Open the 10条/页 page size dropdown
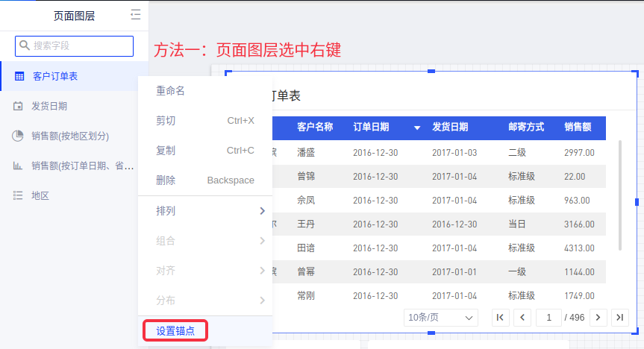644x349 pixels. 440,318
